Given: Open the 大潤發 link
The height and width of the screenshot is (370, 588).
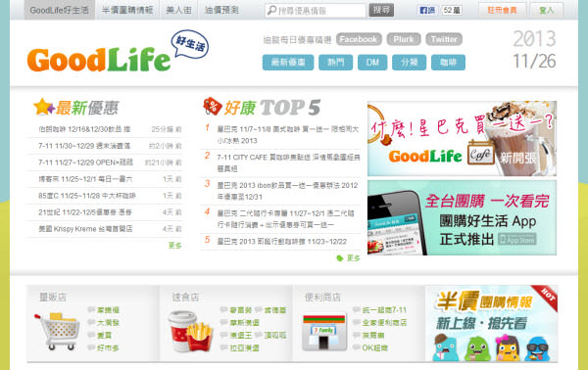Looking at the screenshot, I should (109, 322).
